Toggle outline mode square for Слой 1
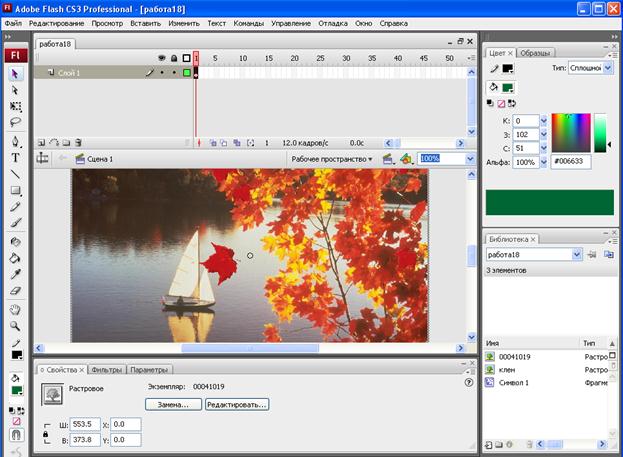The height and width of the screenshot is (457, 623). click(186, 73)
